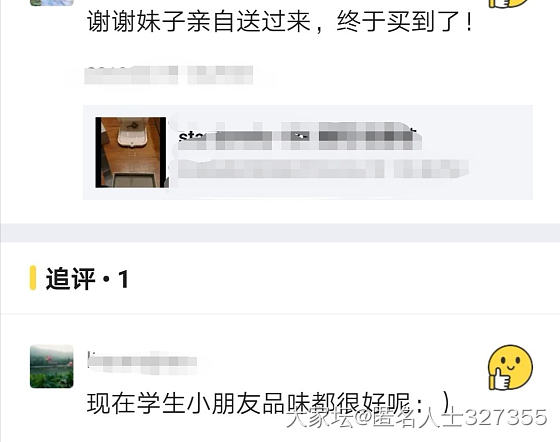Tap the blurred review date under the first comment
Image resolution: width=560 pixels, height=442 pixels.
click(x=131, y=75)
